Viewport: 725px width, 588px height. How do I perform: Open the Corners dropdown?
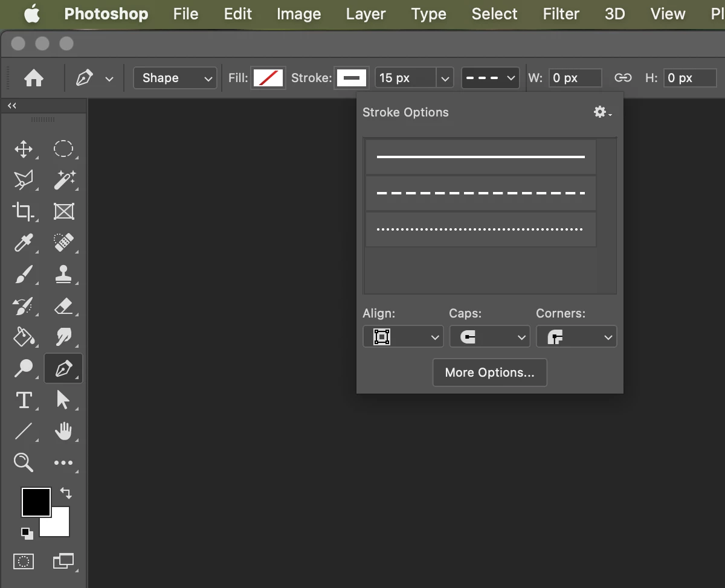point(576,337)
